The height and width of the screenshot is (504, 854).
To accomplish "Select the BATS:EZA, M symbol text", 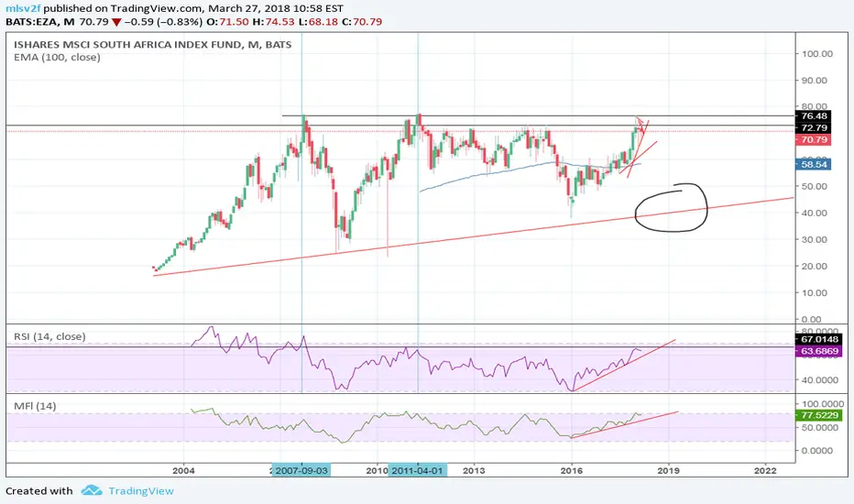I will pos(40,22).
